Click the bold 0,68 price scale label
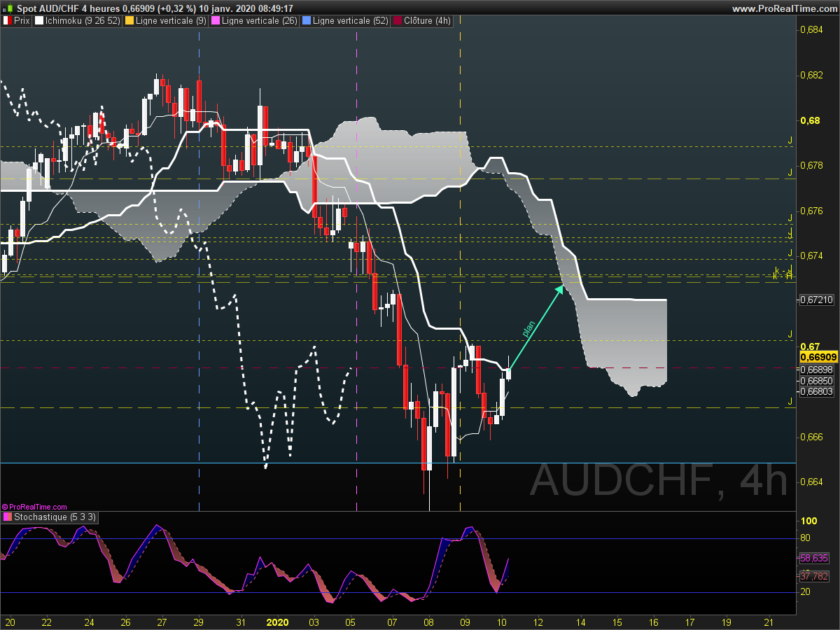The width and height of the screenshot is (840, 630). click(x=809, y=120)
